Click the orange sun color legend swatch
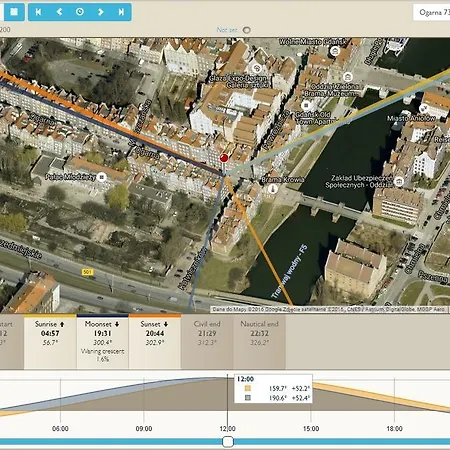This screenshot has height=450, width=450. click(248, 388)
